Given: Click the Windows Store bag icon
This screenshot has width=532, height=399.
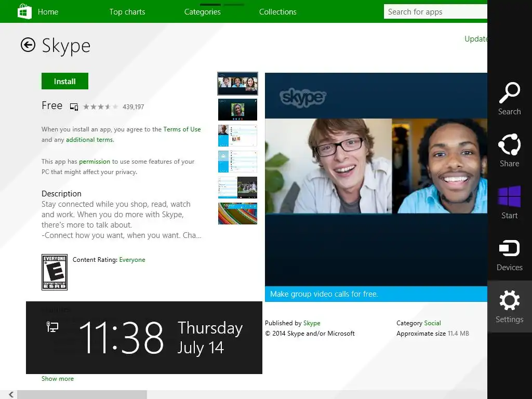Looking at the screenshot, I should 24,11.
